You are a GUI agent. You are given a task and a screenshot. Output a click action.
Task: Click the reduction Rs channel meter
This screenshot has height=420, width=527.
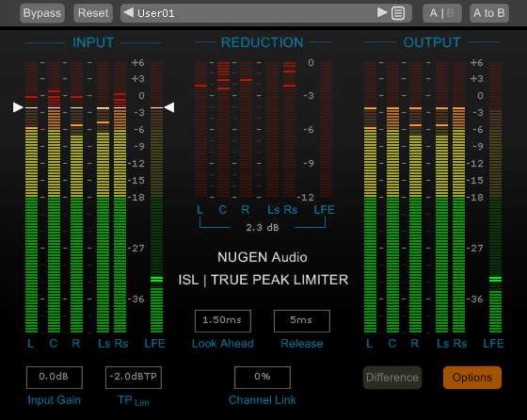290,129
